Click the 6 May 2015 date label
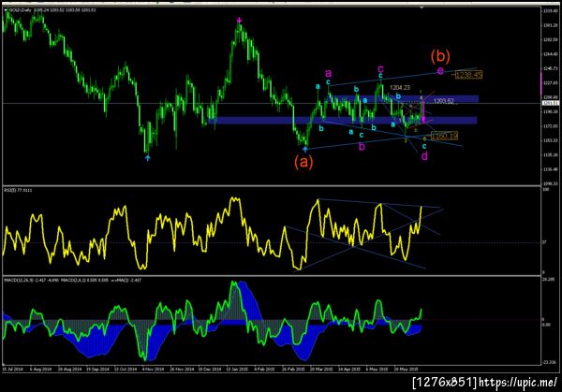The height and width of the screenshot is (392, 562). click(x=377, y=369)
